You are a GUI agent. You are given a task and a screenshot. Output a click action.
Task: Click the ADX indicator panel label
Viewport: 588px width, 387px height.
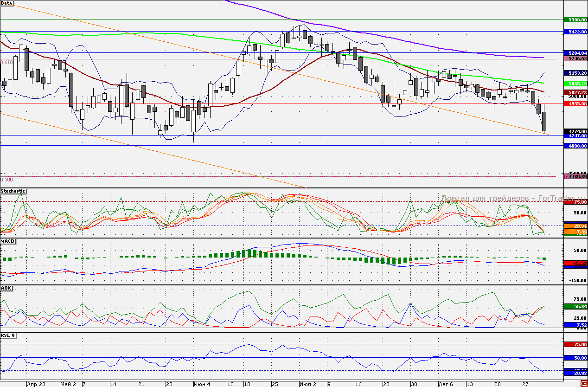[x=6, y=288]
